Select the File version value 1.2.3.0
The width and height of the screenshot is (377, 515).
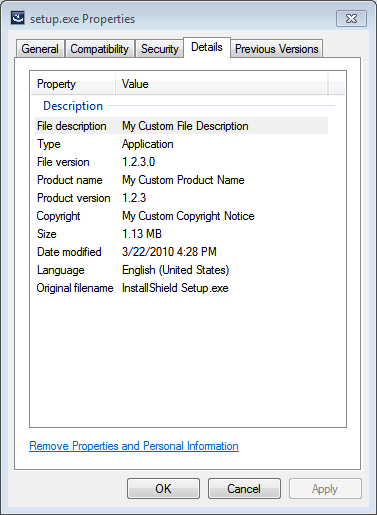coord(139,162)
